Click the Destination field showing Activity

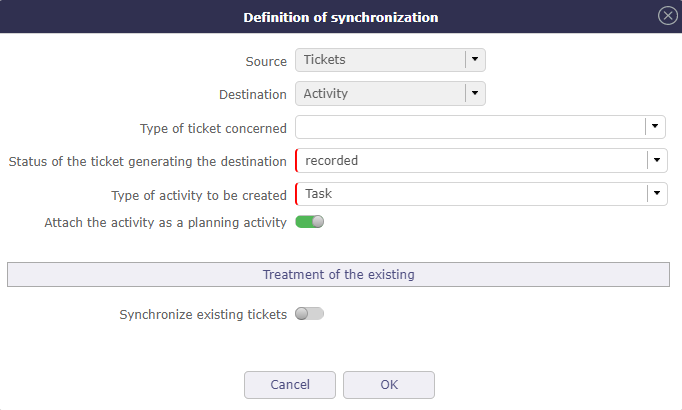coord(381,94)
